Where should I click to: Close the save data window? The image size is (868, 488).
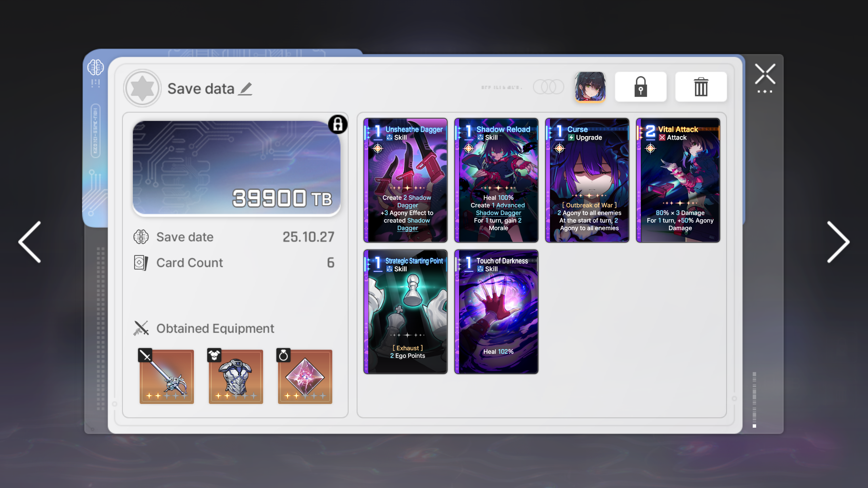[765, 74]
